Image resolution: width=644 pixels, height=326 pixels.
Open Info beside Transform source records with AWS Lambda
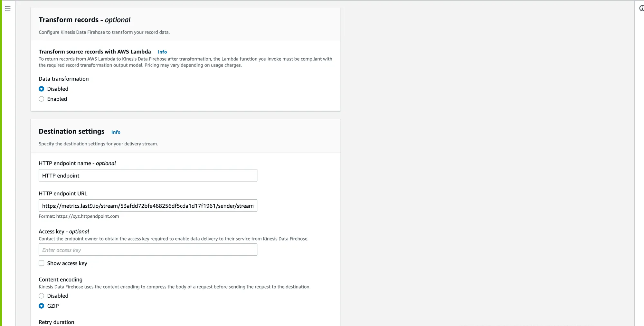pos(162,52)
